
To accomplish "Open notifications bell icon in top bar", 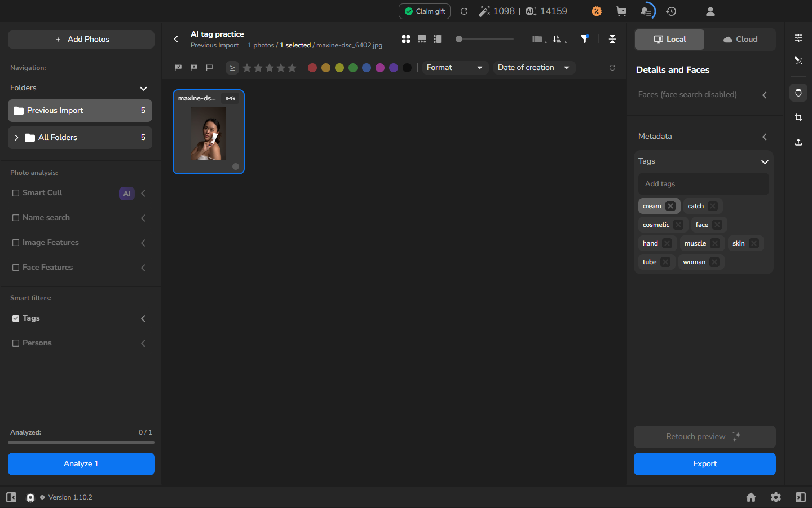I will point(647,11).
